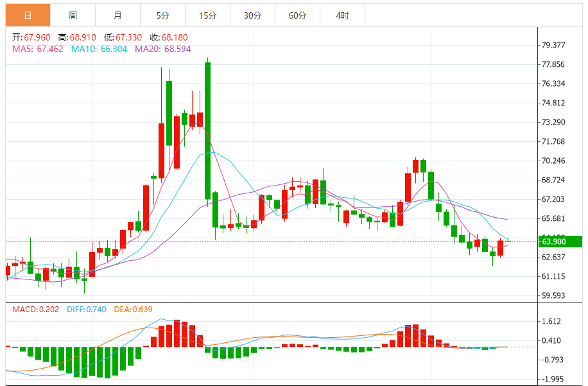Click the closing price 收 68.180 readout
Screen dimensions: 588x386
[x=169, y=37]
